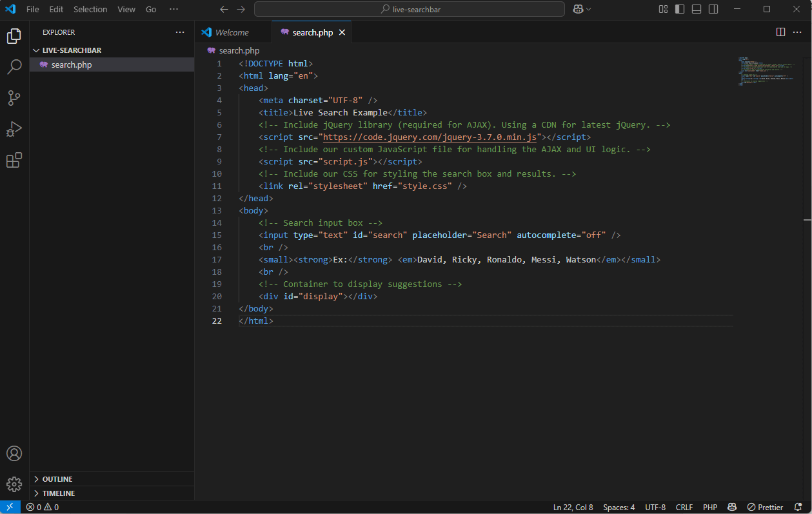This screenshot has height=514, width=812.
Task: Open the Accounts icon in activity bar
Action: [14, 453]
